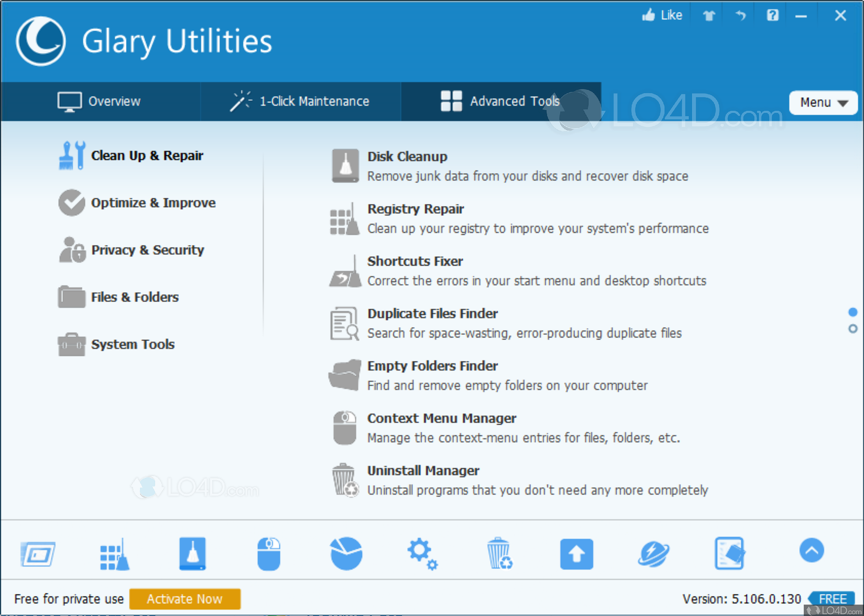Image resolution: width=864 pixels, height=616 pixels.
Task: Click the recycle trash shredder icon
Action: (499, 554)
